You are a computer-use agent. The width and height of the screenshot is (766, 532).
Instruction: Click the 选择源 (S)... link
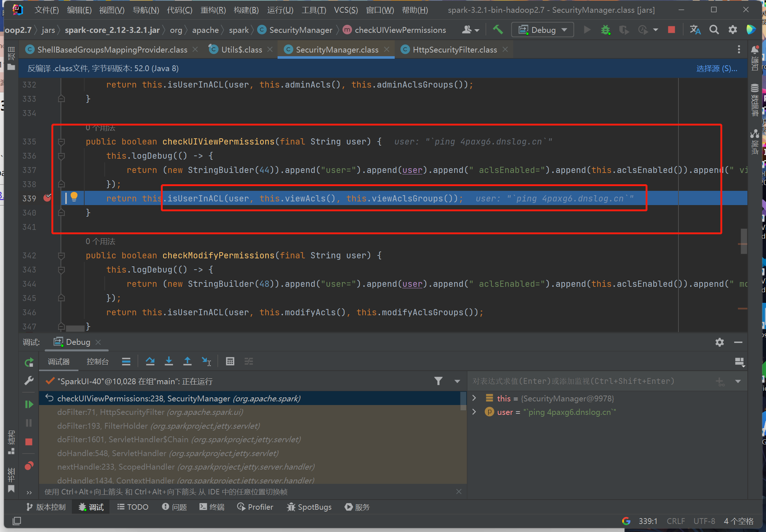point(716,69)
